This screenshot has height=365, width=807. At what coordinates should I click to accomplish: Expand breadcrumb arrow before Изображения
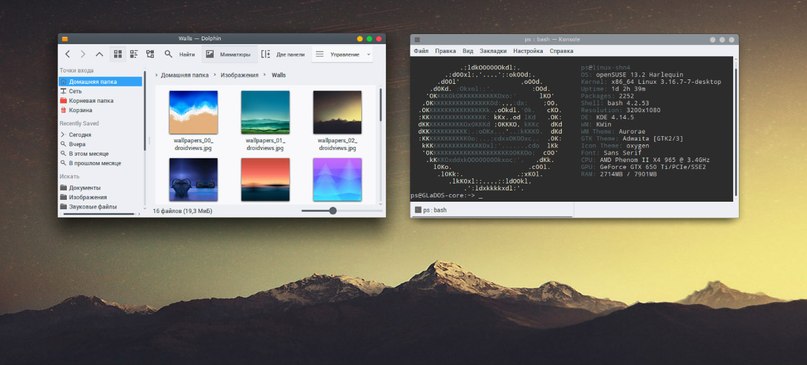pyautogui.click(x=215, y=75)
